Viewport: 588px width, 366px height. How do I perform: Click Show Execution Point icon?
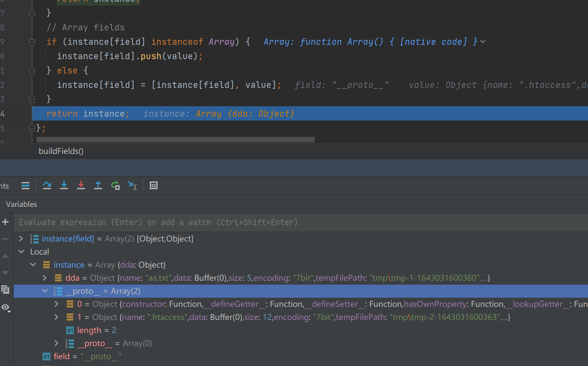coord(26,186)
